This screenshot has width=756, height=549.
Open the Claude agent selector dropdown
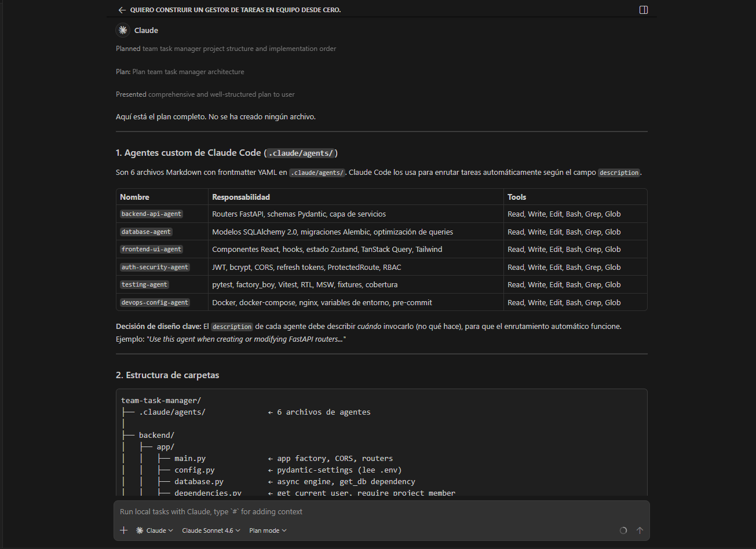(x=155, y=530)
